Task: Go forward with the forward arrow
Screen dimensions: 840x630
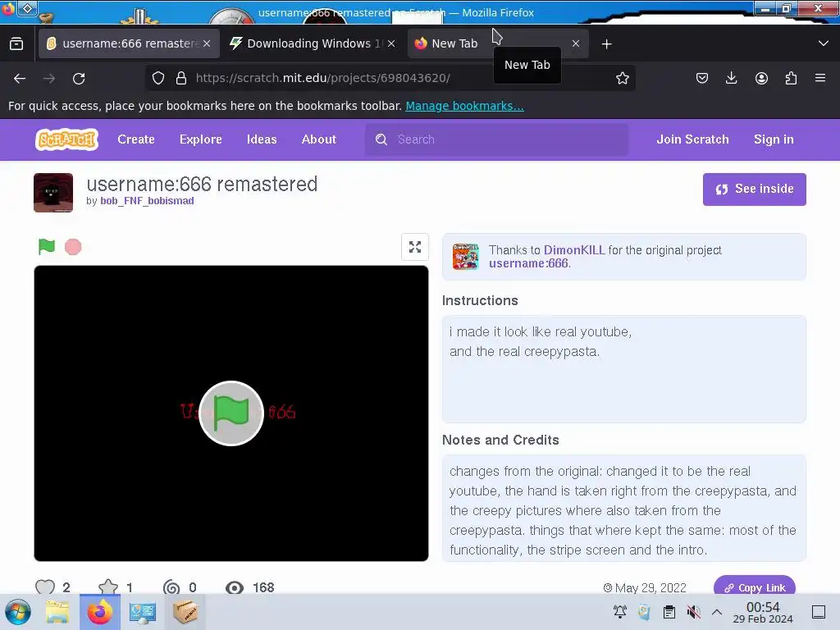Action: (49, 78)
